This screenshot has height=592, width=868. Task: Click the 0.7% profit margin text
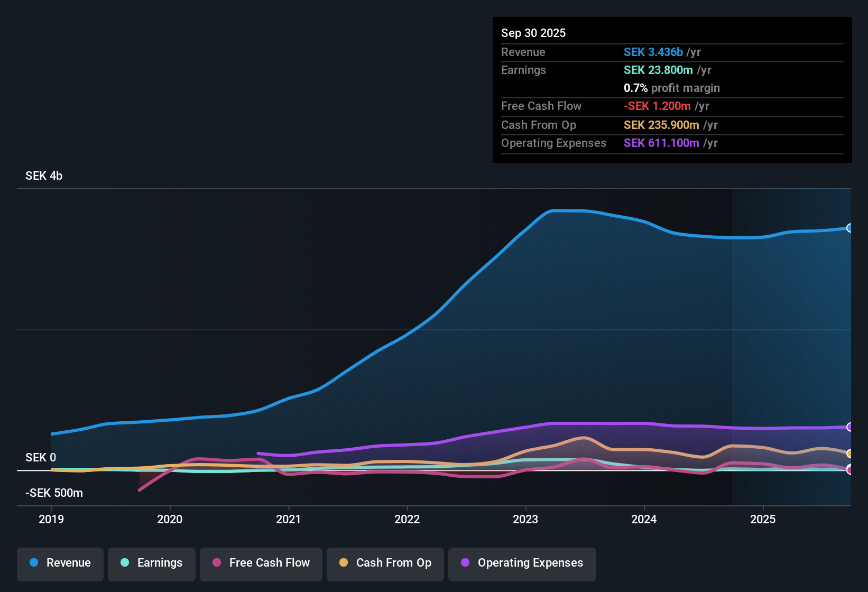[671, 88]
